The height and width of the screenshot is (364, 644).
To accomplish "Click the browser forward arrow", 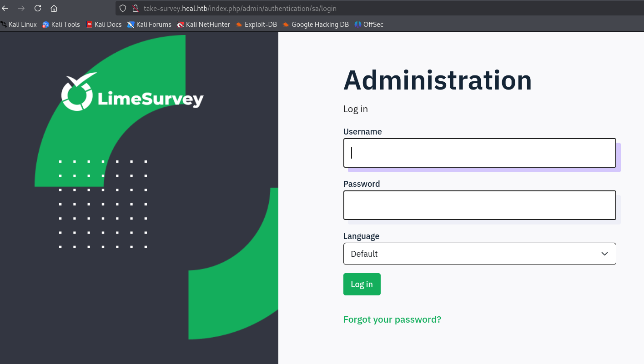I will click(x=21, y=8).
